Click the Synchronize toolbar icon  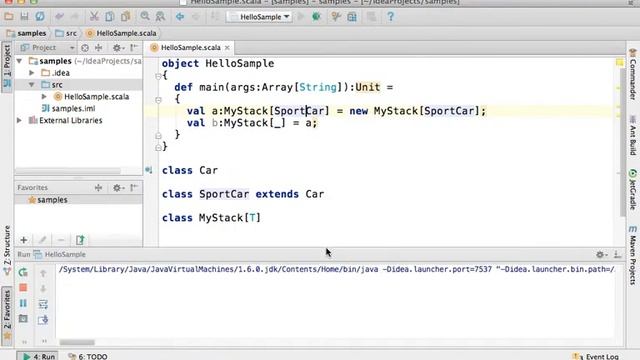click(40, 17)
